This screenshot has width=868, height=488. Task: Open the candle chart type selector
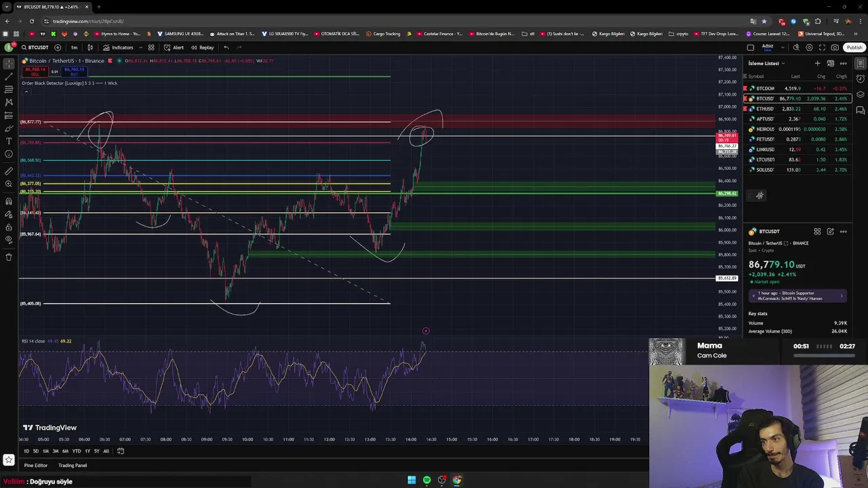click(x=90, y=47)
